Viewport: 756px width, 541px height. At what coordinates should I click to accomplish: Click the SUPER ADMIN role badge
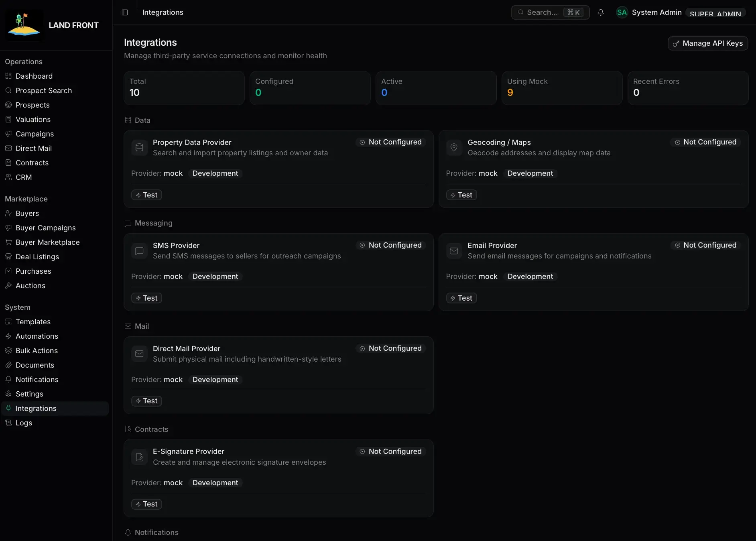pyautogui.click(x=715, y=12)
